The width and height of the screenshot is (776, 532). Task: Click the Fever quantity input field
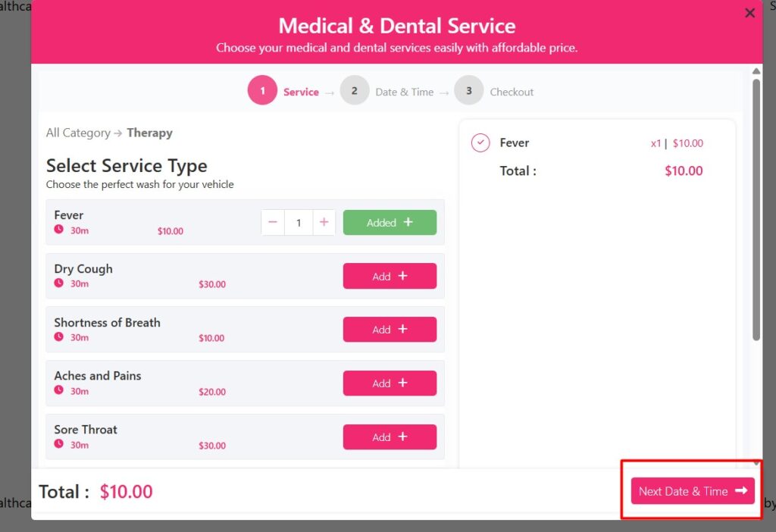tap(299, 222)
